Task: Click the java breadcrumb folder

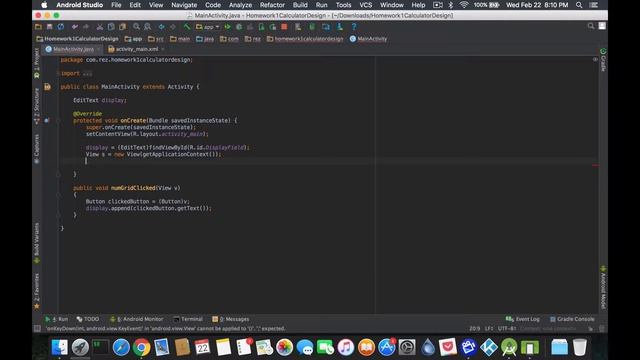Action: click(x=205, y=39)
